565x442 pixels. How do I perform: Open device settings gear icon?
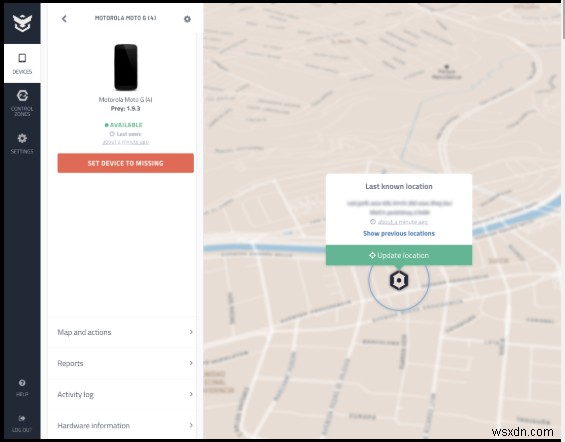(x=187, y=19)
